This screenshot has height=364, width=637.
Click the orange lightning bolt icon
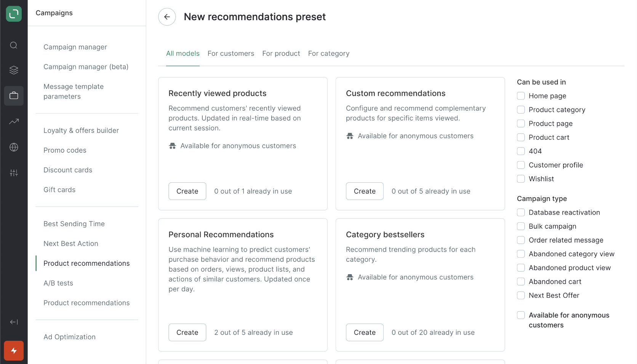14,350
